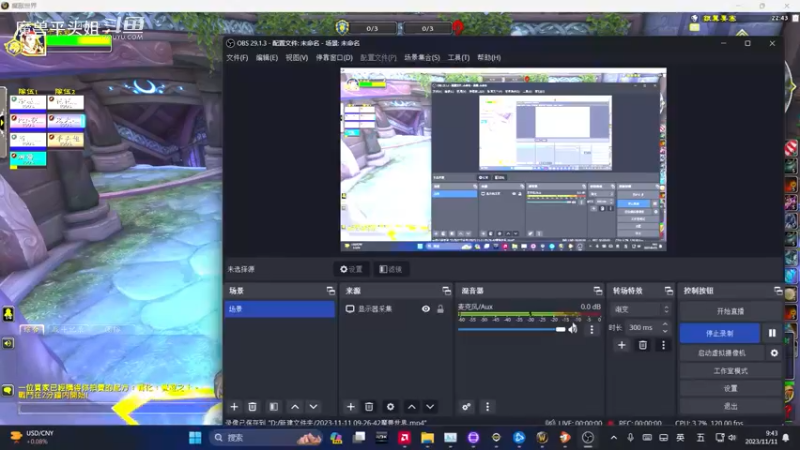Open the 工具(T) menu
800x450 pixels.
(x=459, y=58)
